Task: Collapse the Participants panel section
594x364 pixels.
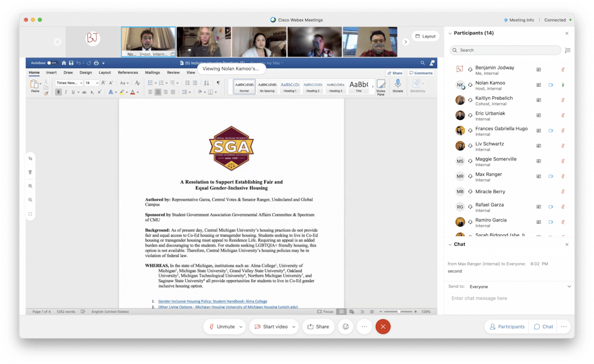Action: pyautogui.click(x=450, y=33)
